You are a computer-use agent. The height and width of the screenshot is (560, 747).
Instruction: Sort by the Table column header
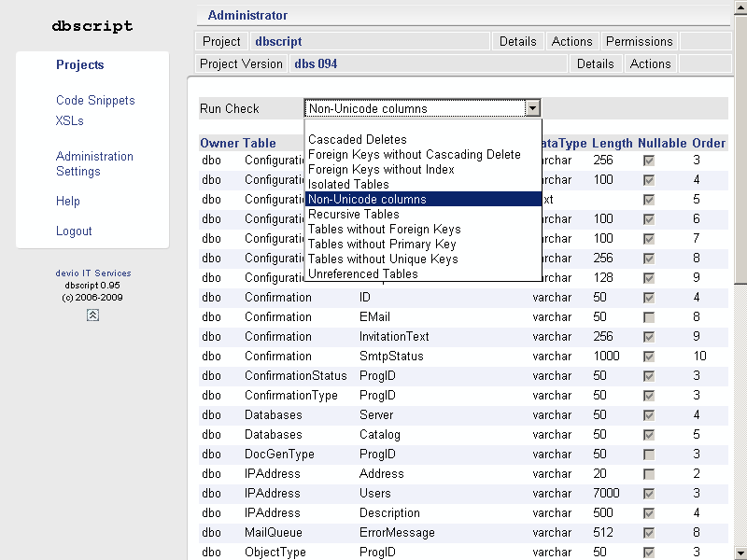click(260, 144)
